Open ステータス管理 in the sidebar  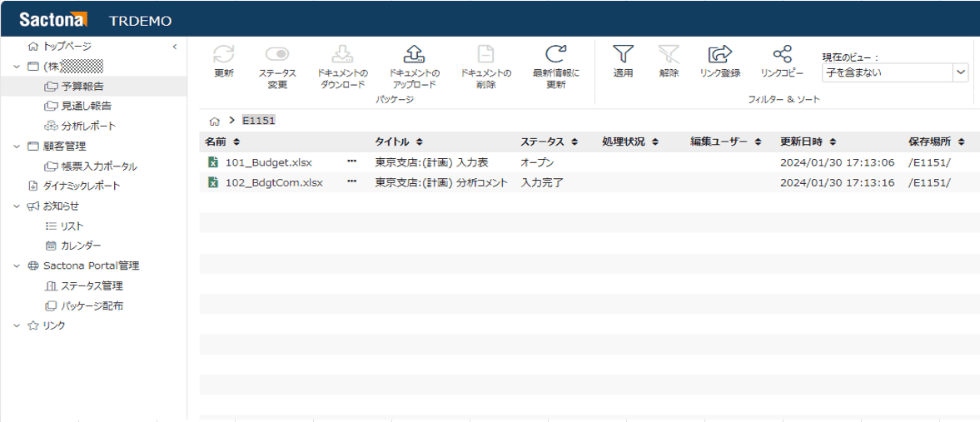(92, 286)
